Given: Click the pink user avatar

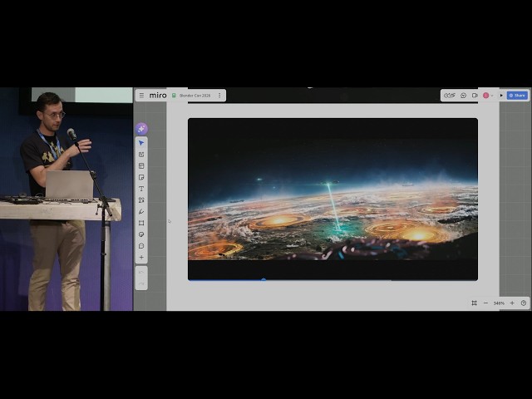Looking at the screenshot, I should (x=485, y=96).
